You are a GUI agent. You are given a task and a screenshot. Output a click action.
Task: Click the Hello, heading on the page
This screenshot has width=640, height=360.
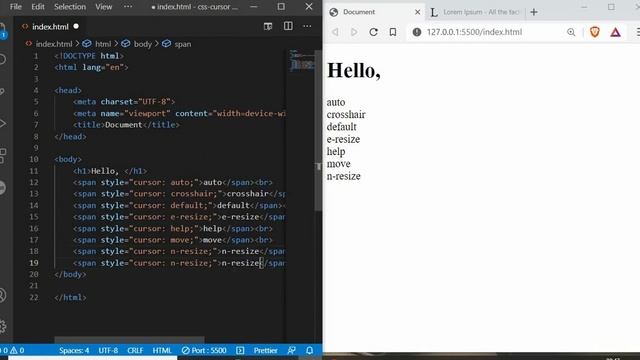tap(354, 70)
